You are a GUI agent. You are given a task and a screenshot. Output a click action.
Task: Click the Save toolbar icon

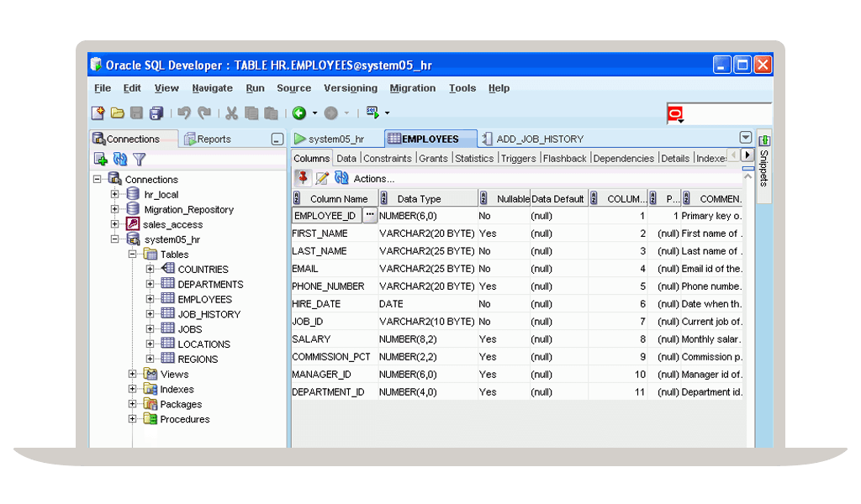(136, 113)
